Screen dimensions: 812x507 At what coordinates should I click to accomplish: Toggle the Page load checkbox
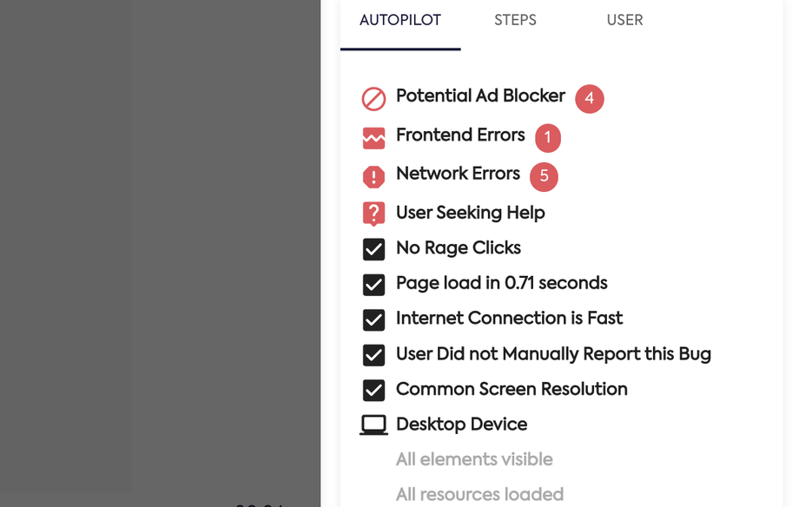pyautogui.click(x=373, y=285)
